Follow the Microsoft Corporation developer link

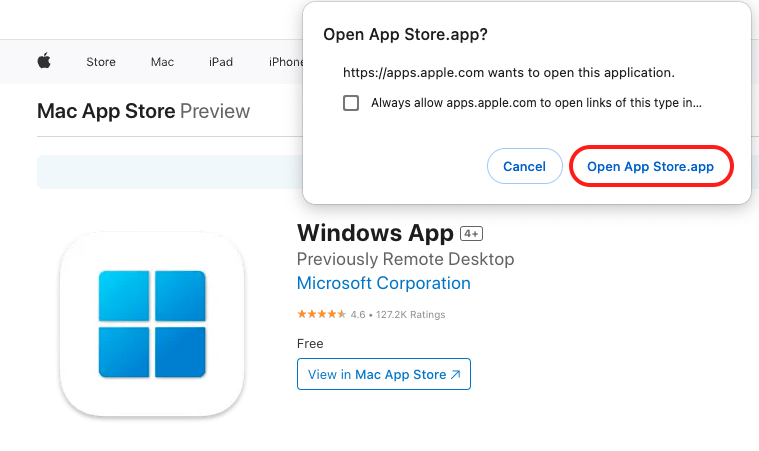pos(384,283)
